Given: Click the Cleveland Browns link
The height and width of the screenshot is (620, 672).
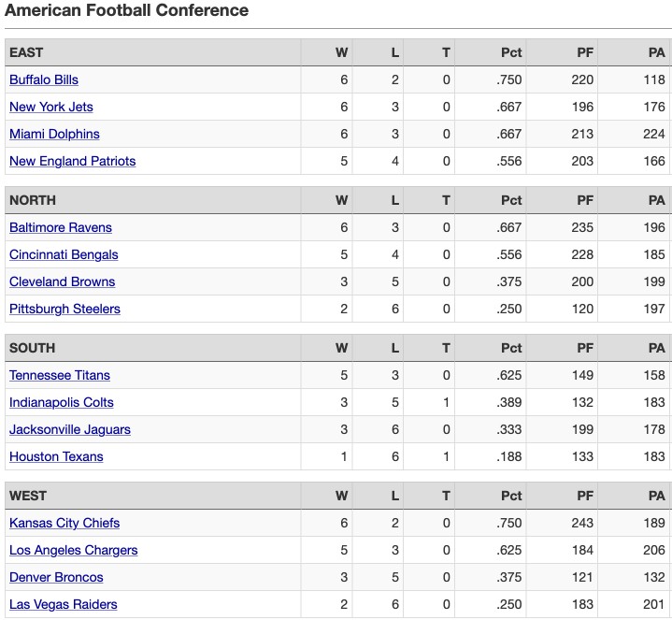Looking at the screenshot, I should (x=62, y=281).
